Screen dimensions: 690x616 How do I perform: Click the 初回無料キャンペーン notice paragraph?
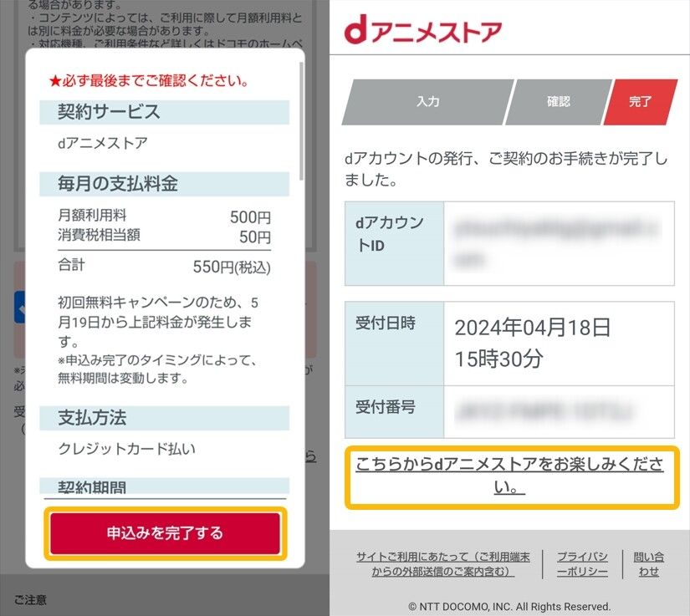click(158, 322)
